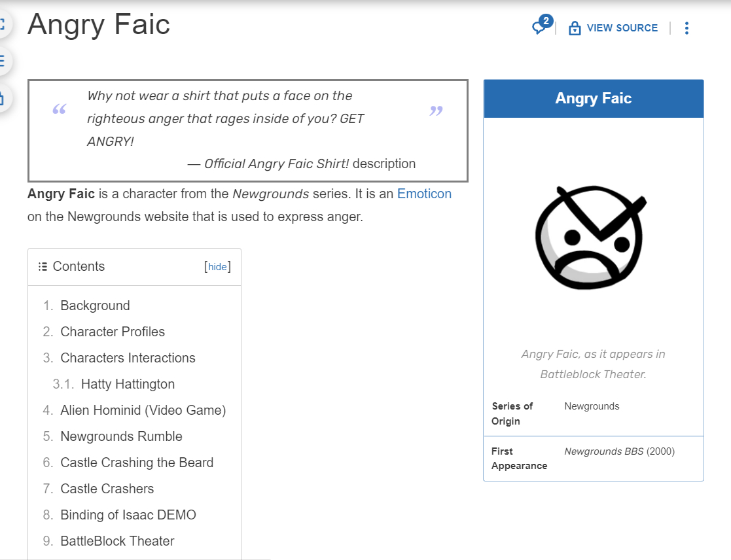Screen dimensions: 731x560
Task: Jump to Castle Crashers section
Action: (107, 488)
